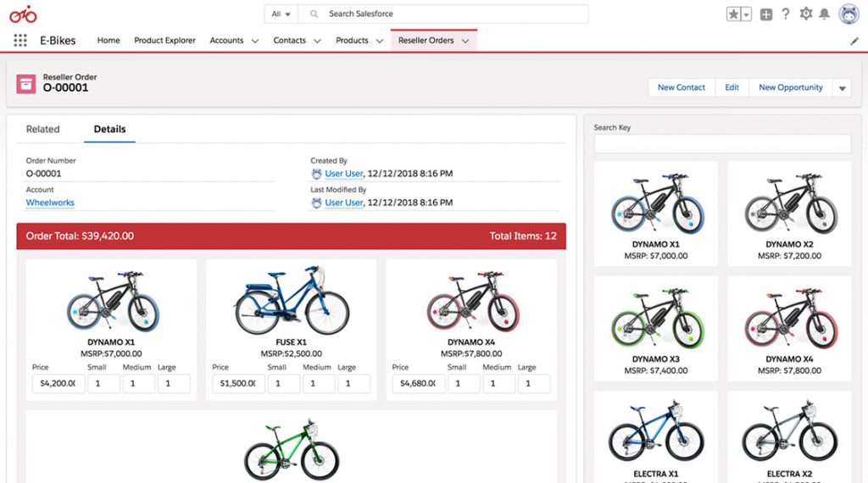
Task: Click the New Contact button
Action: [682, 87]
